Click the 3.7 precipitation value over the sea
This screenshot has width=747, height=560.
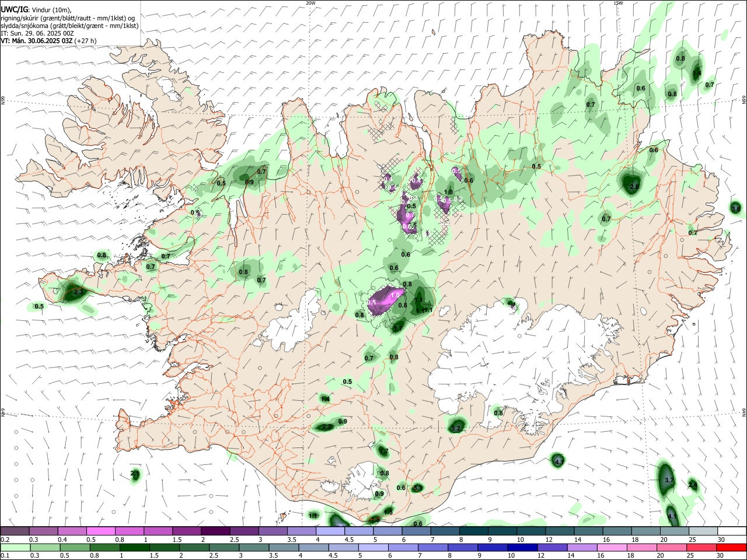(669, 480)
